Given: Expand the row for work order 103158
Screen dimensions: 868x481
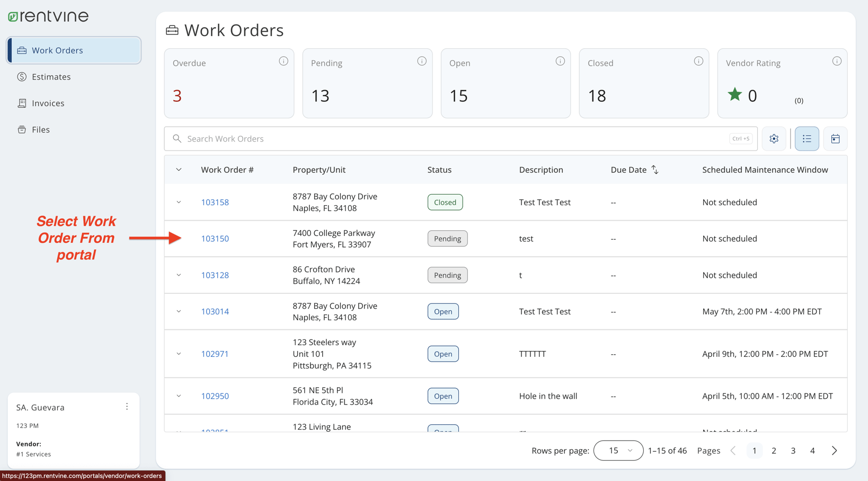Looking at the screenshot, I should (x=179, y=202).
